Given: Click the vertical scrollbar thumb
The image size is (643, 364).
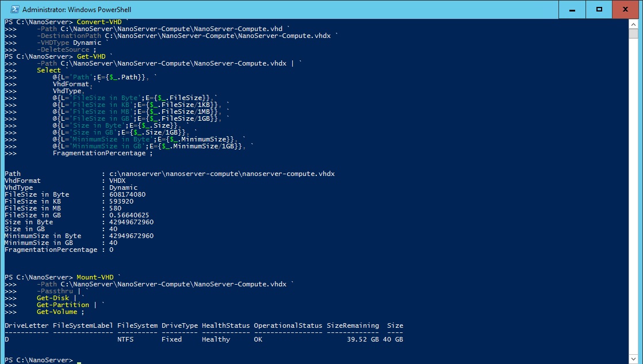Looking at the screenshot, I should [633, 33].
